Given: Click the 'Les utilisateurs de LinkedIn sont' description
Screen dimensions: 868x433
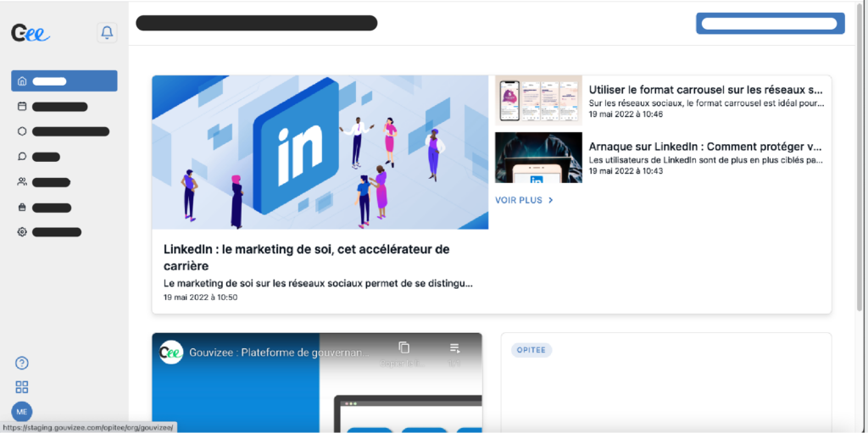Looking at the screenshot, I should coord(706,160).
